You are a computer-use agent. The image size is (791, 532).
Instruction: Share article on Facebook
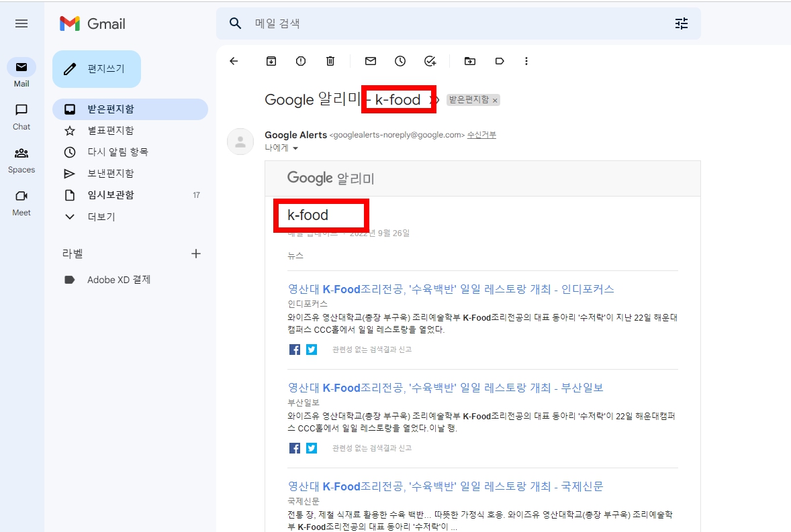(x=294, y=349)
